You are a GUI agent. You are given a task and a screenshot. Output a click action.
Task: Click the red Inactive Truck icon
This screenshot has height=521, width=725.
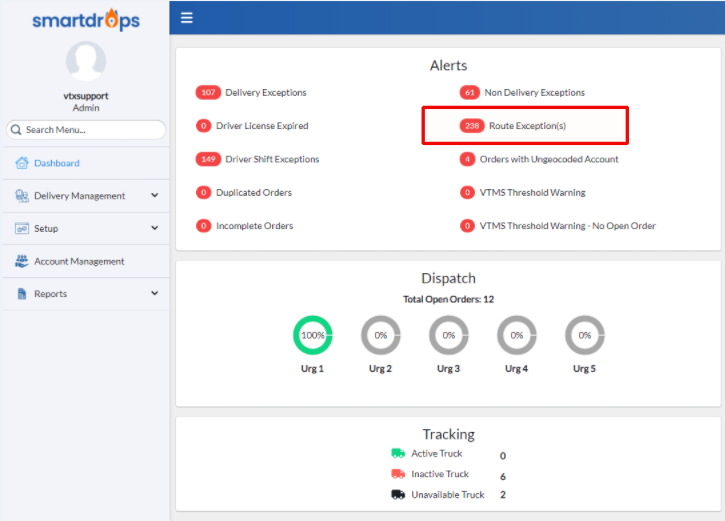(x=398, y=473)
